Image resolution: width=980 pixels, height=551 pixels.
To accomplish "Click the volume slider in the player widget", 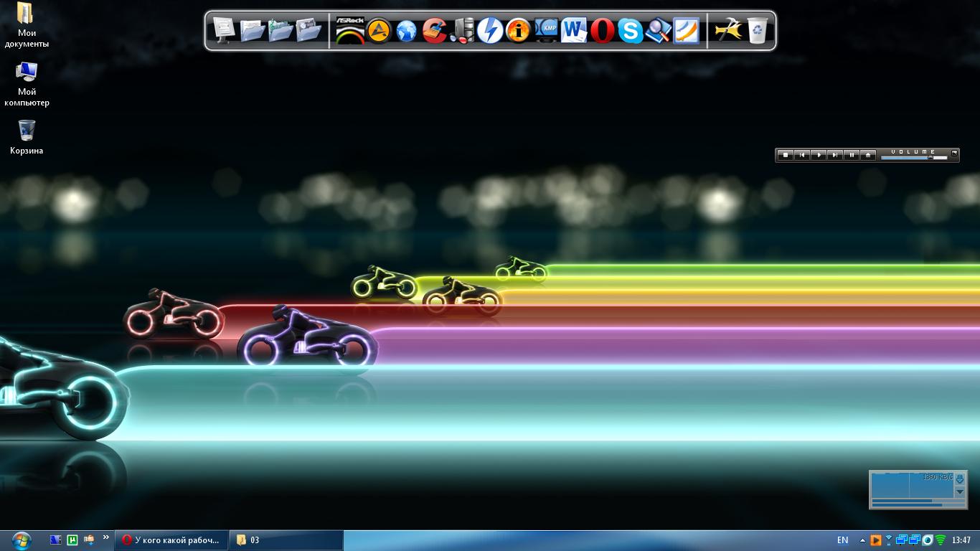I will point(913,157).
